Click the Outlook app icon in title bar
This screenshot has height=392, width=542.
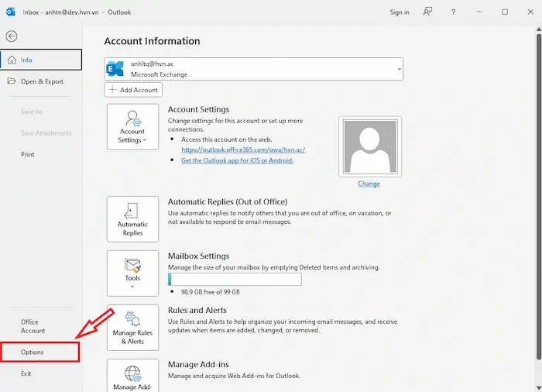pyautogui.click(x=10, y=12)
